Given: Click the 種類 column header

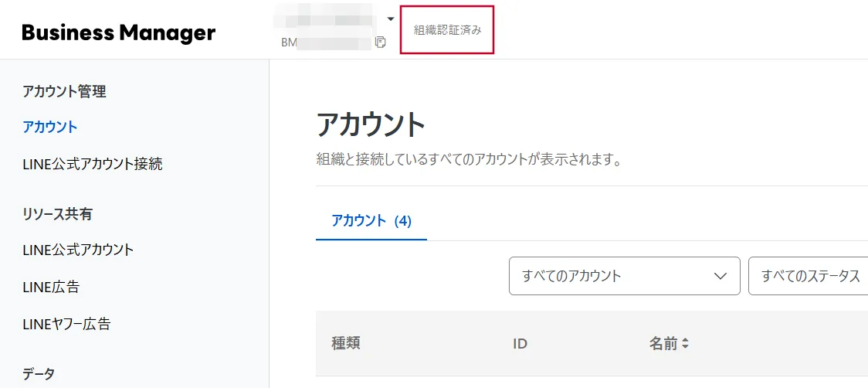Looking at the screenshot, I should 346,343.
